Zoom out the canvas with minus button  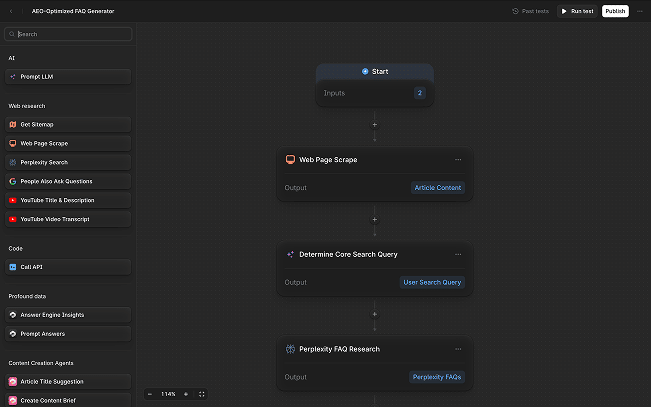coord(150,394)
